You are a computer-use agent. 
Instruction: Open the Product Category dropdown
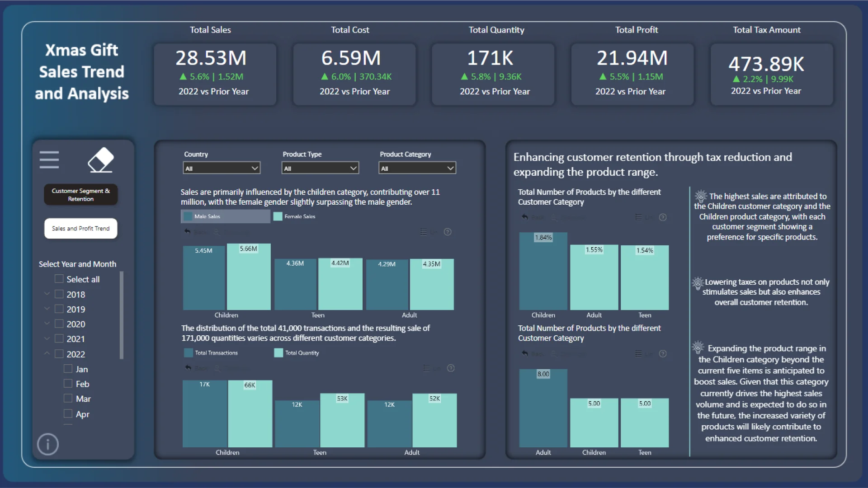click(x=417, y=168)
